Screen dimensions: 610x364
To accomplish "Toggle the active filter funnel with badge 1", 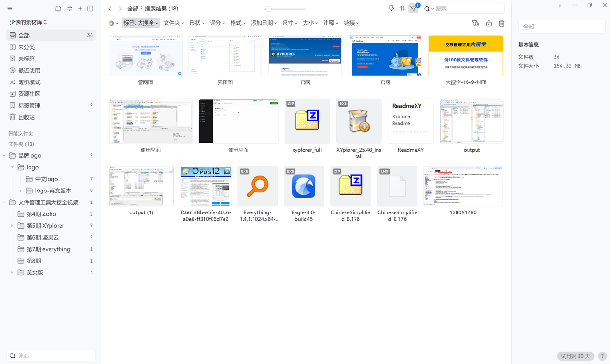I will [x=414, y=9].
